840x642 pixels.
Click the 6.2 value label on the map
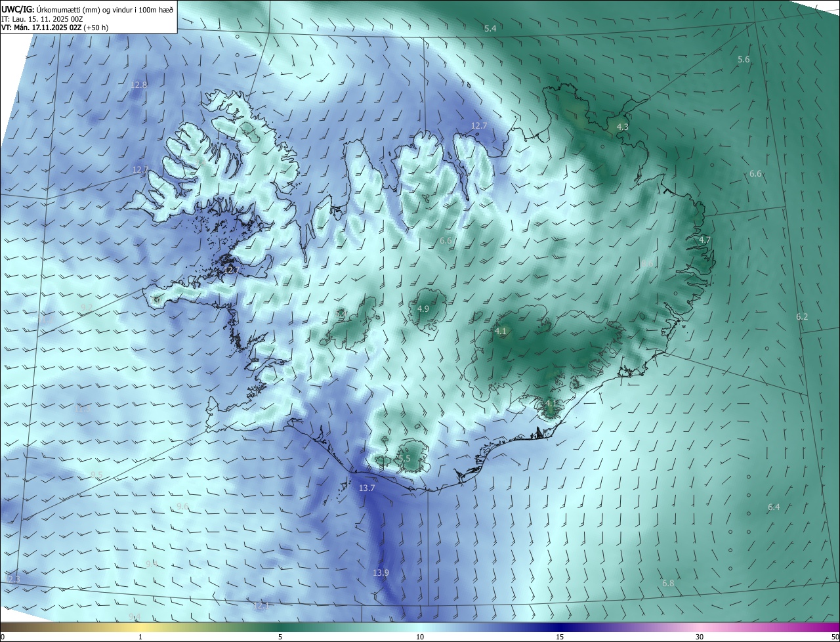point(802,316)
